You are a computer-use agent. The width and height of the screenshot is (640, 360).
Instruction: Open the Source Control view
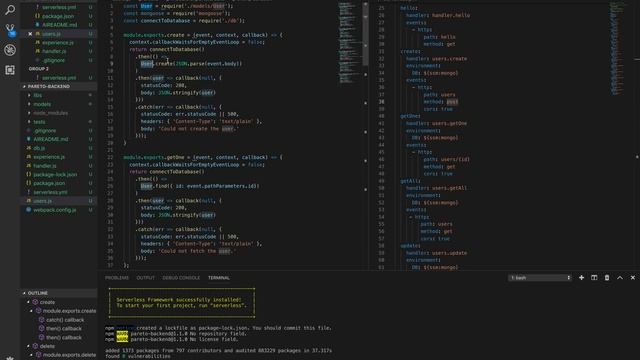coord(10,29)
